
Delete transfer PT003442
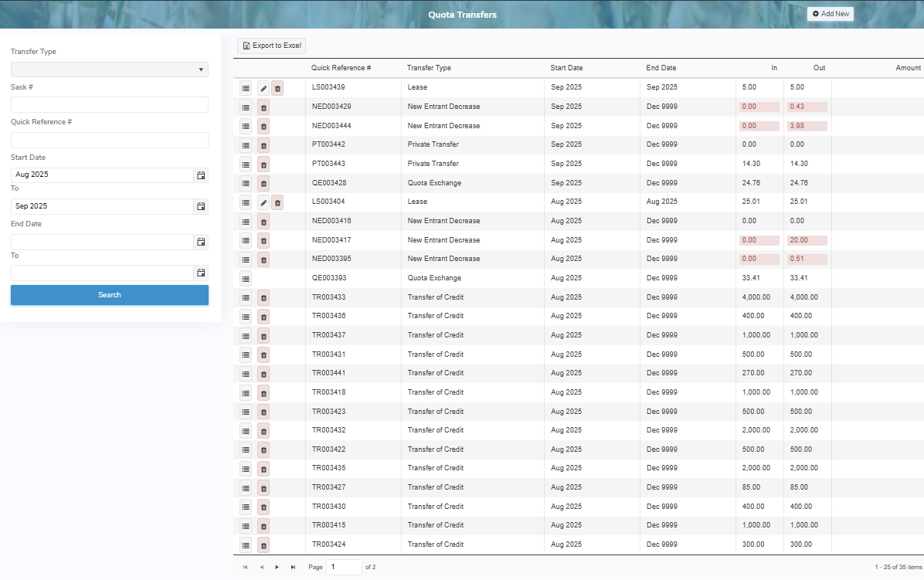263,144
